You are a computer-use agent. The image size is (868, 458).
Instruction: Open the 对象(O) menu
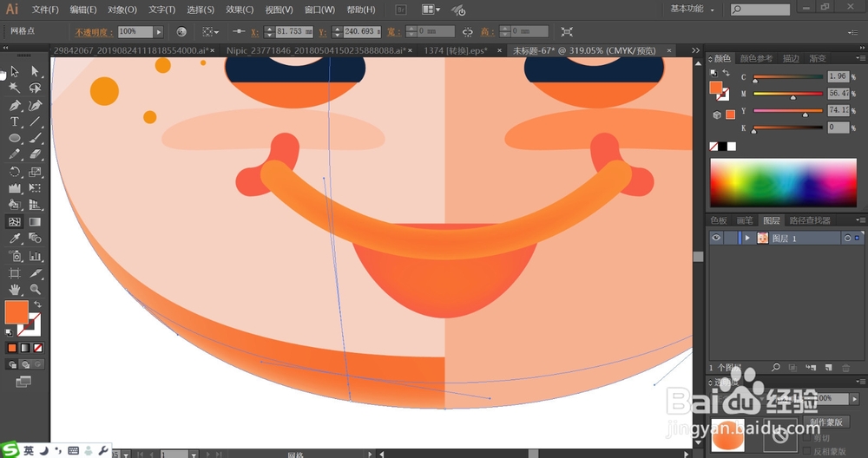122,10
